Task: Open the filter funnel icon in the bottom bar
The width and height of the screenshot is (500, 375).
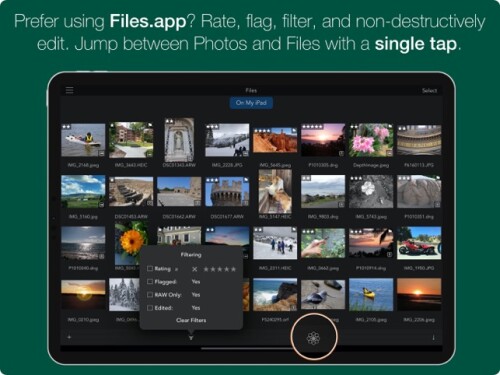Action: [191, 338]
